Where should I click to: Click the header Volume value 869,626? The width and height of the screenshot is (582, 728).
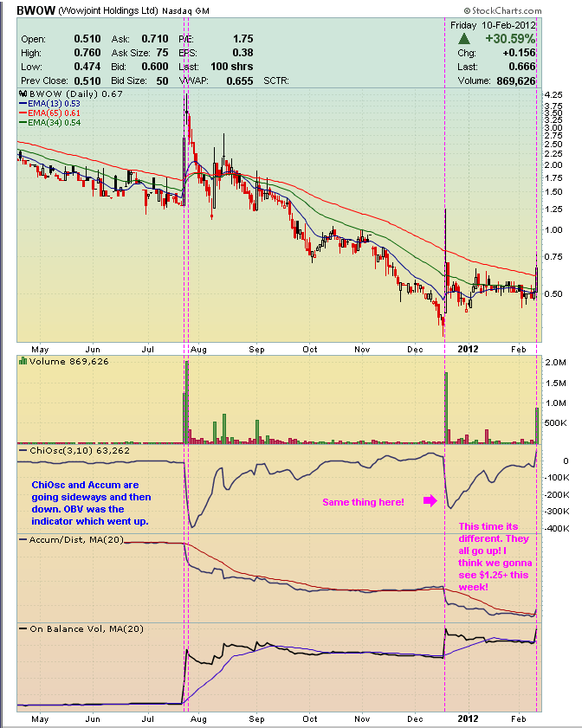[516, 81]
